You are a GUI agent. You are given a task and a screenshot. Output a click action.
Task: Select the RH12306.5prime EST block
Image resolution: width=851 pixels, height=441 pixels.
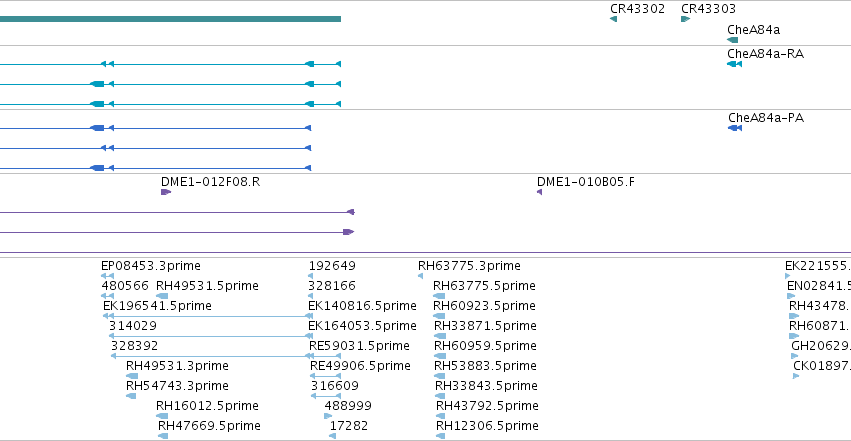[x=440, y=436]
